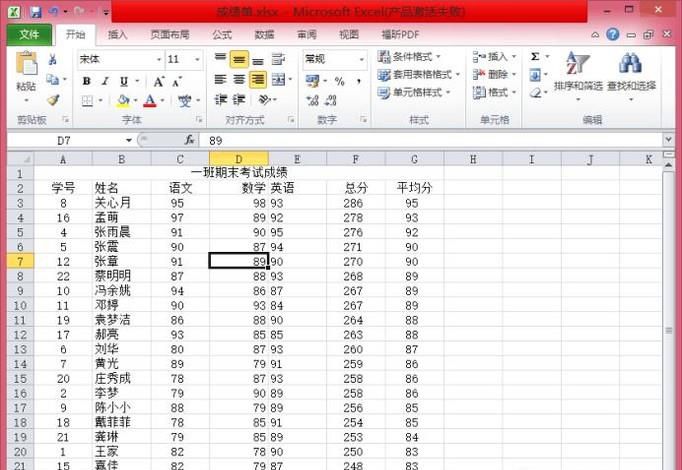Screen dimensions: 682x470
Task: Align text left
Action: [x=221, y=80]
